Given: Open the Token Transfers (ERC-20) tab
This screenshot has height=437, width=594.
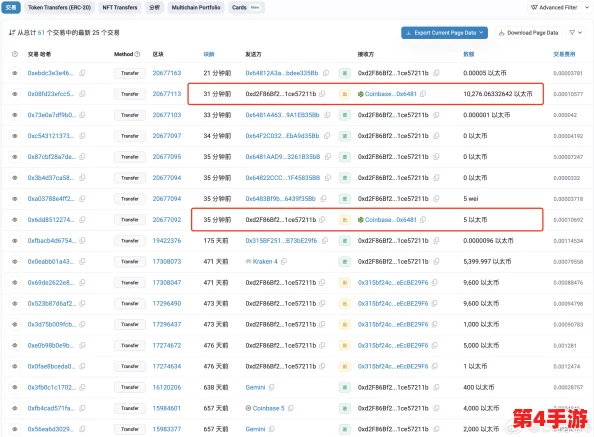Looking at the screenshot, I should 59,8.
